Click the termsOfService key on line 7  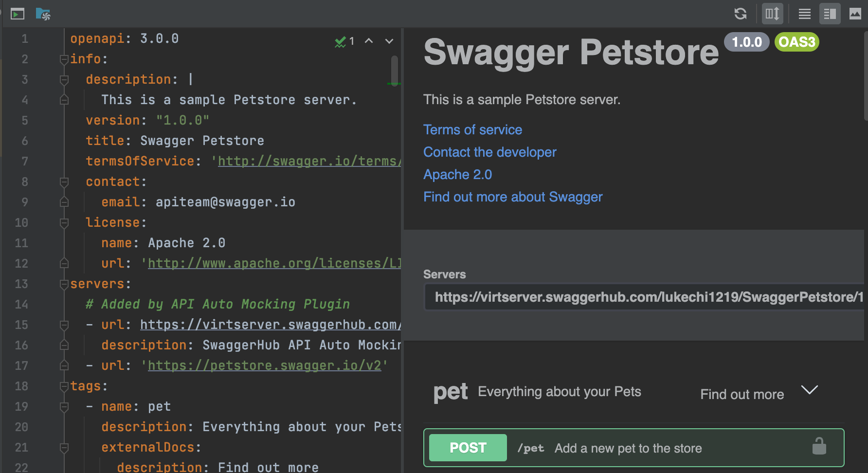[140, 161]
